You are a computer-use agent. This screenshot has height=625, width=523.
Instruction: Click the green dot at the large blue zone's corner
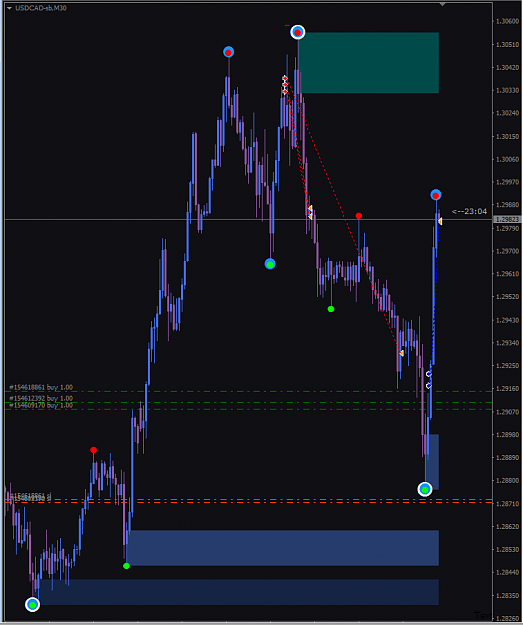pos(126,566)
